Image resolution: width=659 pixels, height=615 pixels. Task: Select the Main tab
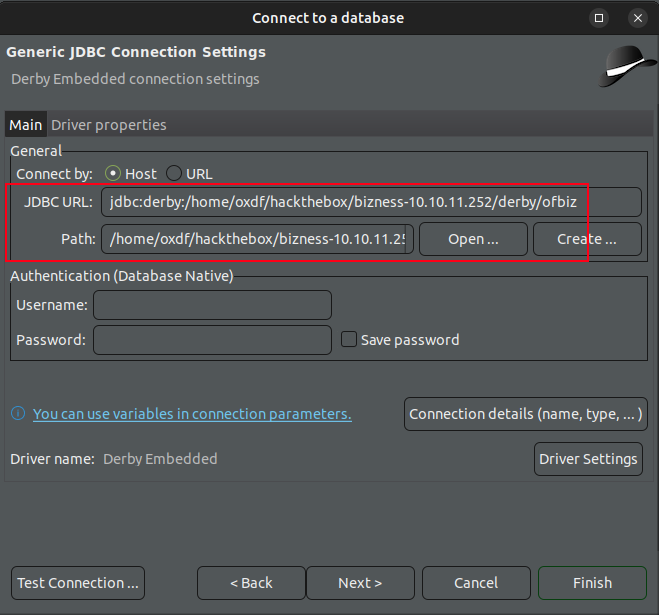tap(26, 125)
